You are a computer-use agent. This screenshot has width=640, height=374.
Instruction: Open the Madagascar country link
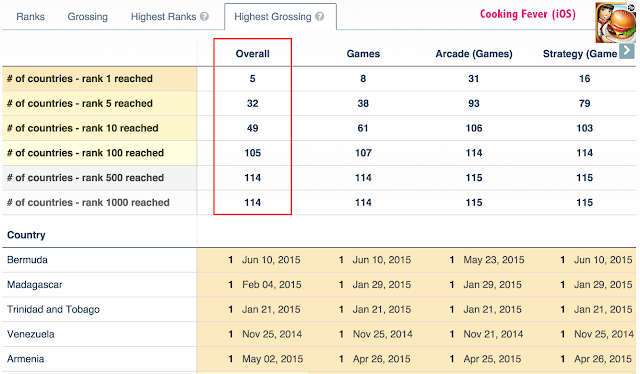click(35, 285)
